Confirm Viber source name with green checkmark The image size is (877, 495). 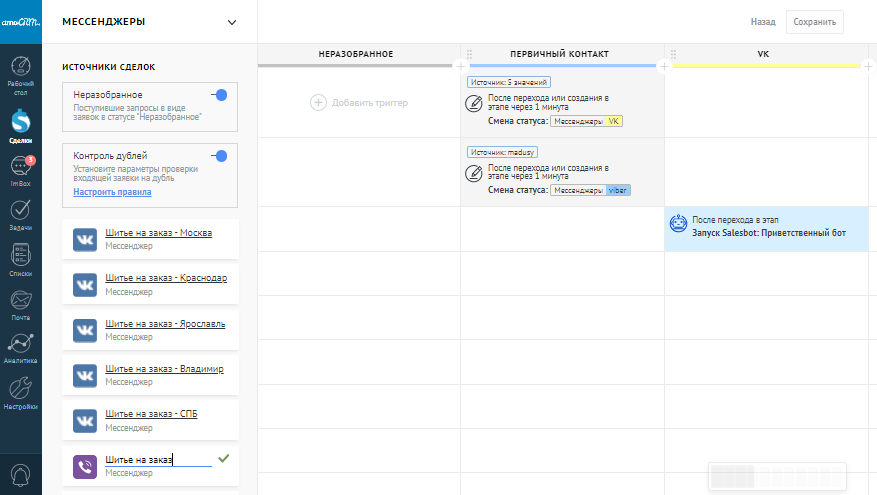(224, 458)
